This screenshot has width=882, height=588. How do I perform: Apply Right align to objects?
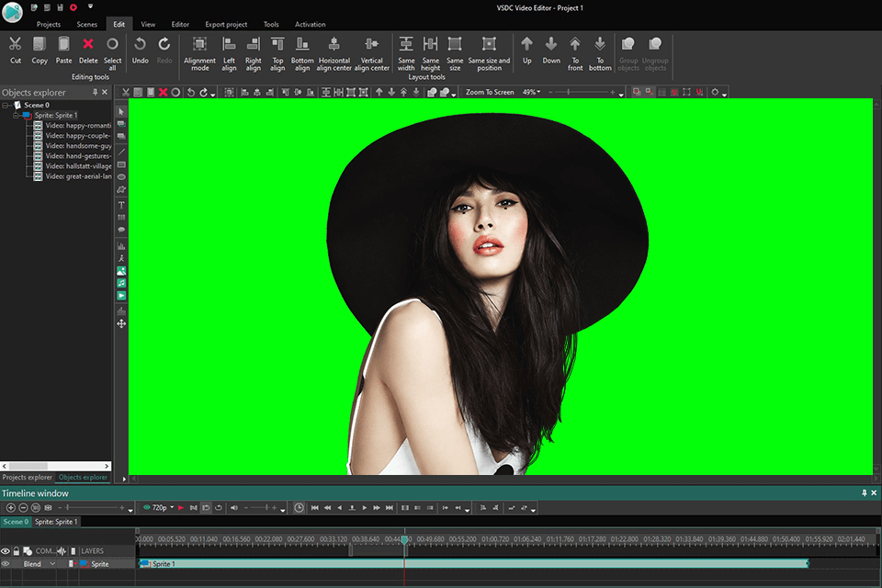(254, 53)
